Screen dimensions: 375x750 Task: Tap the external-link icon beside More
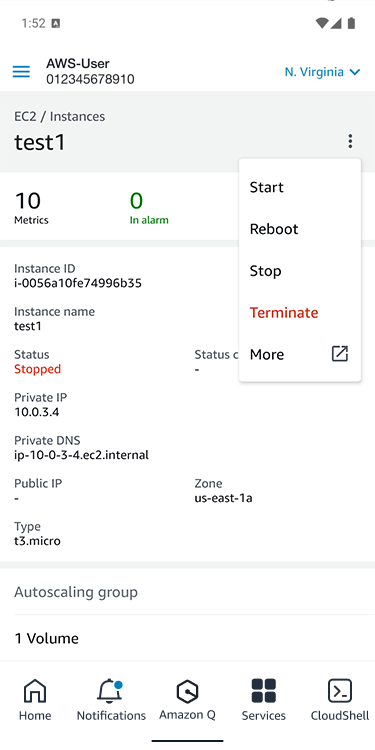tap(340, 354)
